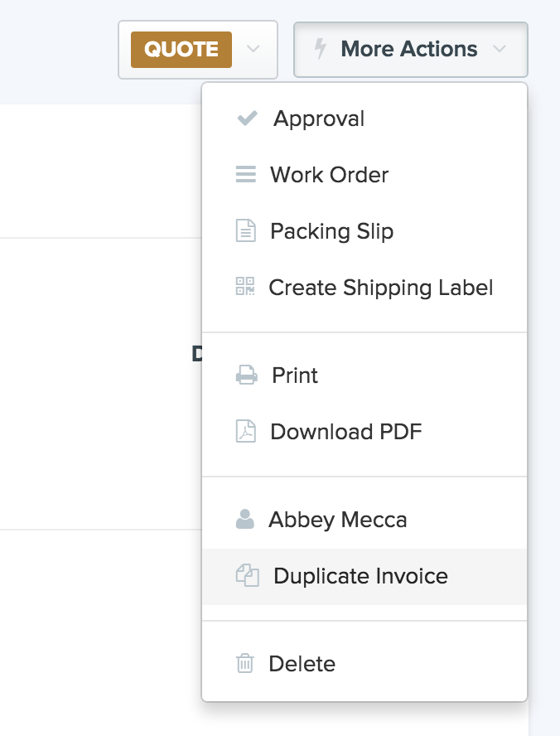Choose Delete from the actions menu

pyautogui.click(x=302, y=663)
